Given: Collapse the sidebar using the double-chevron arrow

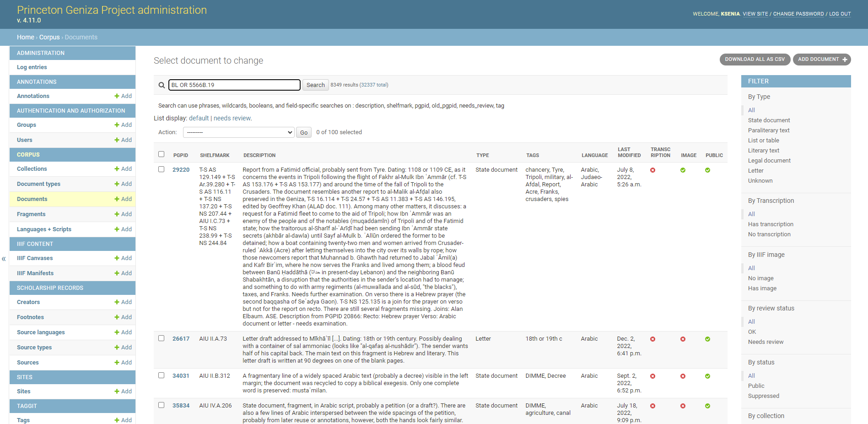Looking at the screenshot, I should tap(4, 259).
